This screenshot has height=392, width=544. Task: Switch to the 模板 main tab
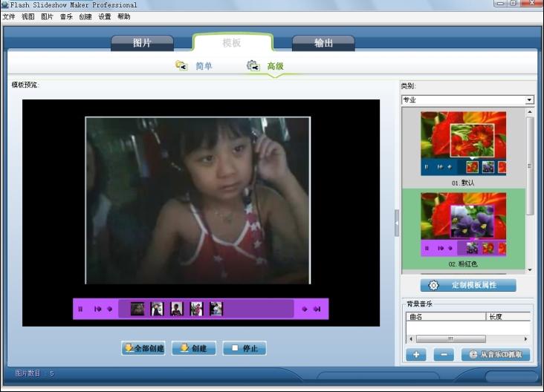tap(232, 42)
